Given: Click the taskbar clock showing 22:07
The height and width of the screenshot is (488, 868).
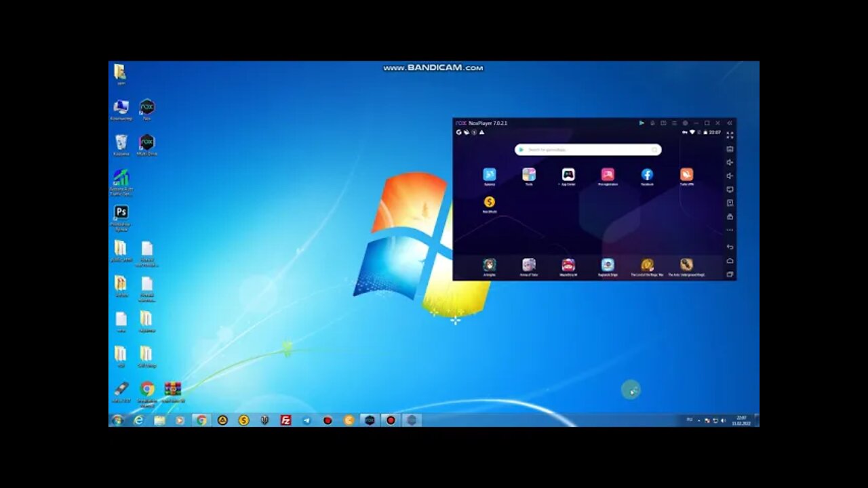Looking at the screenshot, I should (741, 420).
